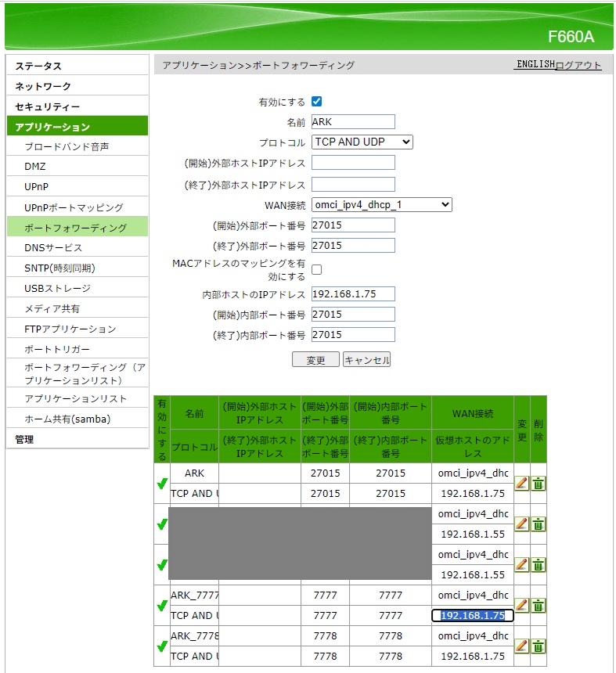
Task: Click the (終了)外部ポート番号 field
Action: (353, 246)
